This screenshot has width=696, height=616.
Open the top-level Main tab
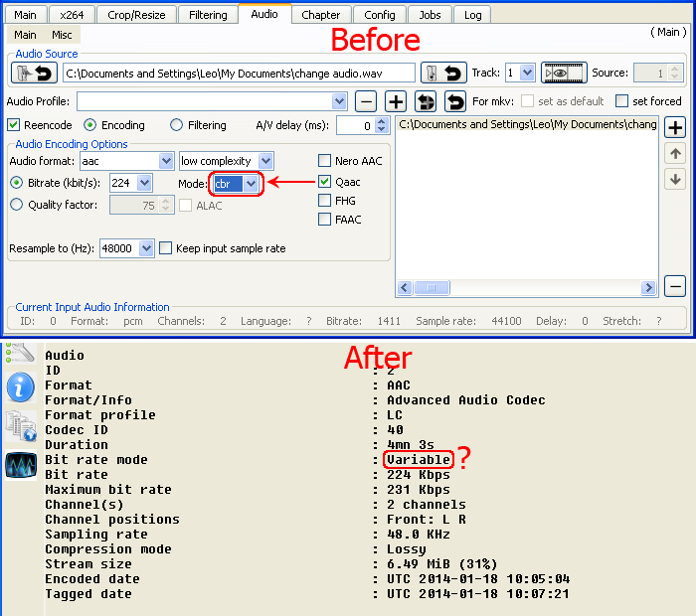[25, 15]
